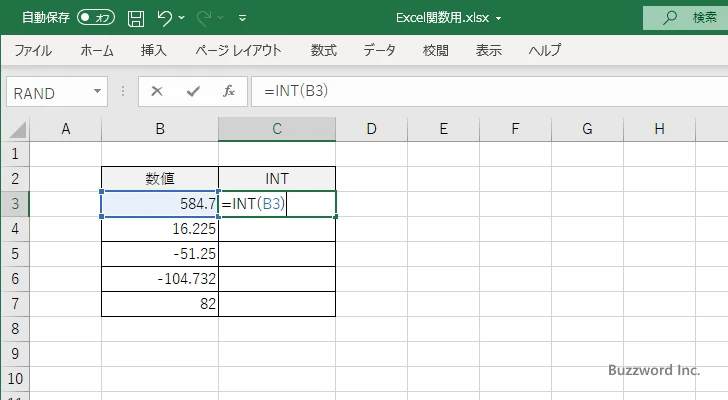
Task: Click inside the formula bar input
Action: click(x=480, y=92)
